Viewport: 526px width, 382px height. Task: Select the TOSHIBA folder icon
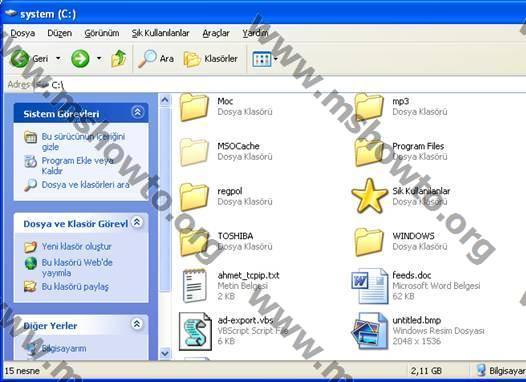point(194,242)
